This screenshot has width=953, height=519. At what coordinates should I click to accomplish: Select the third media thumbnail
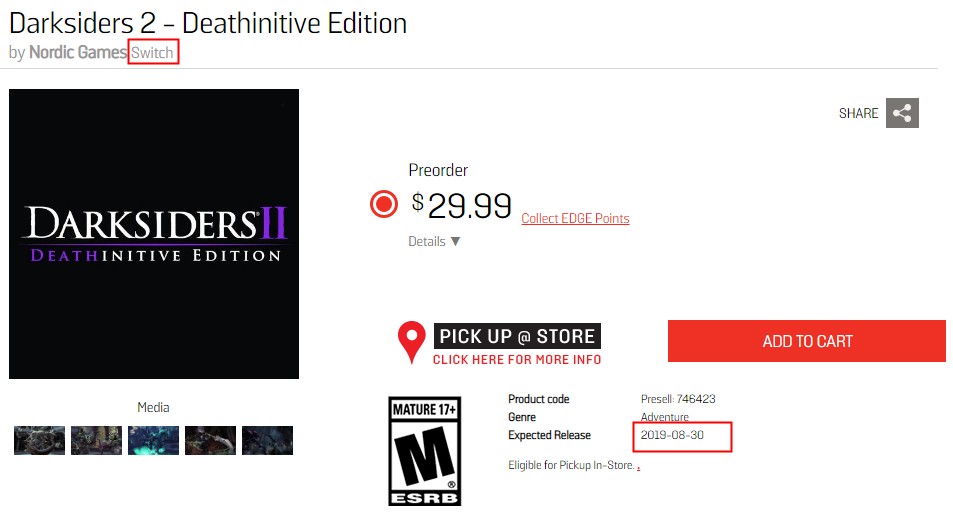153,440
